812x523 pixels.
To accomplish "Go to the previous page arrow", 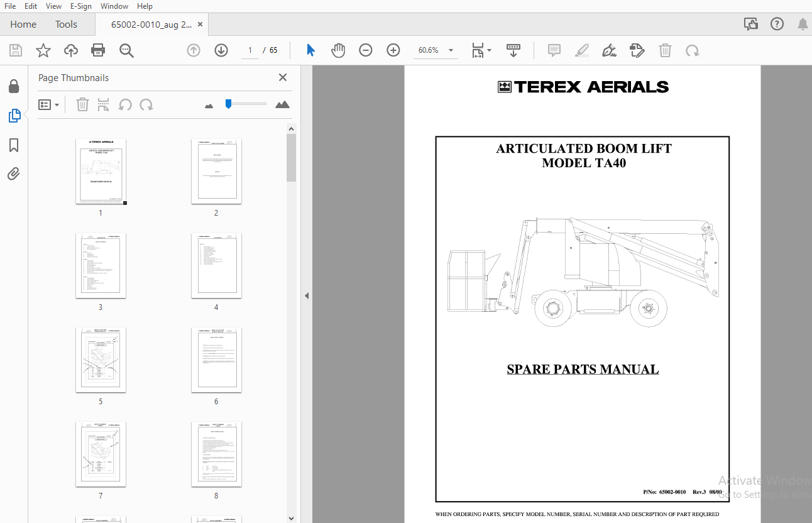I will pos(194,50).
